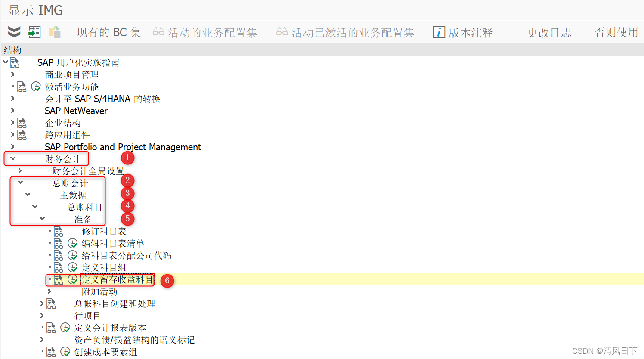Screen dimensions: 644x359
Task: Execute activity icon for 创建成本要素组
Action: click(x=65, y=352)
